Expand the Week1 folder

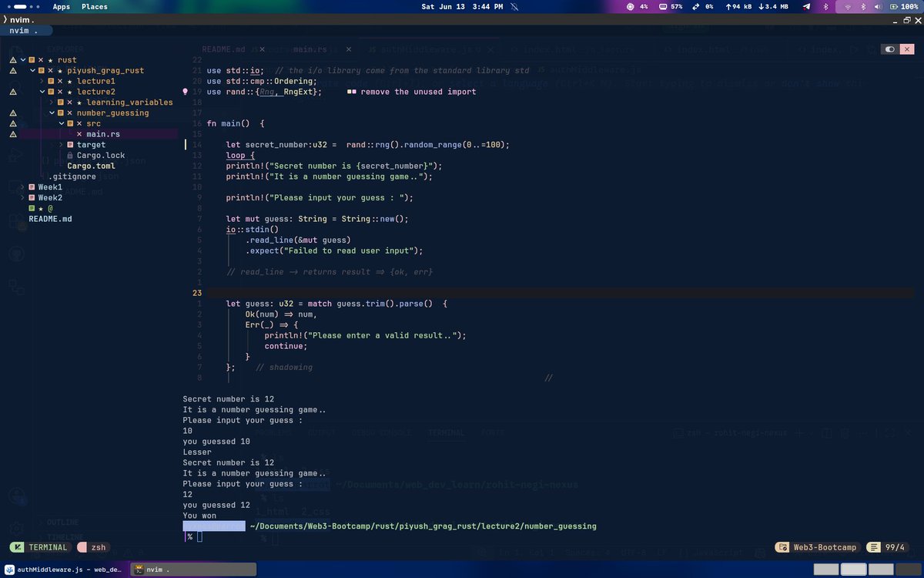[x=22, y=187]
